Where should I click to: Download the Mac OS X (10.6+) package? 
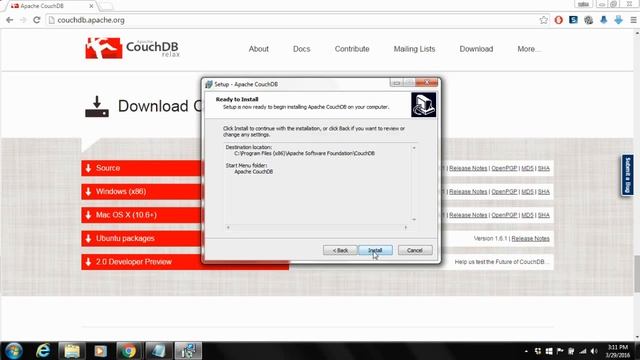pos(142,215)
